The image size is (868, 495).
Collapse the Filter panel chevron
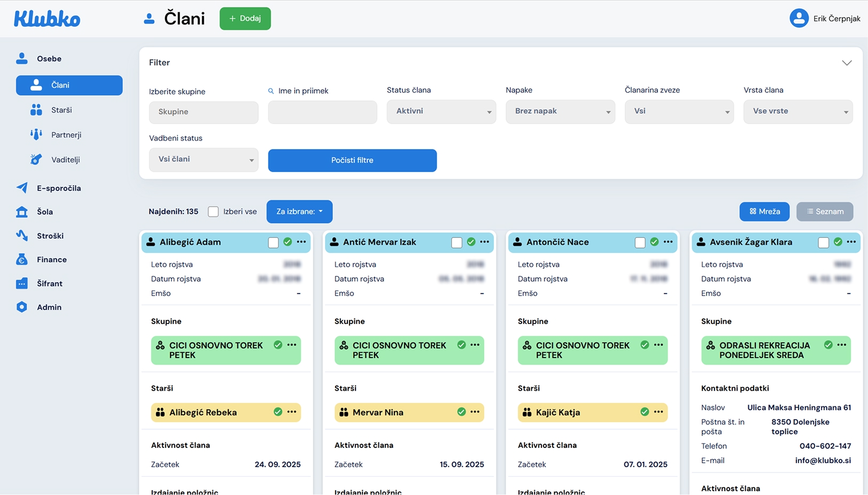847,63
